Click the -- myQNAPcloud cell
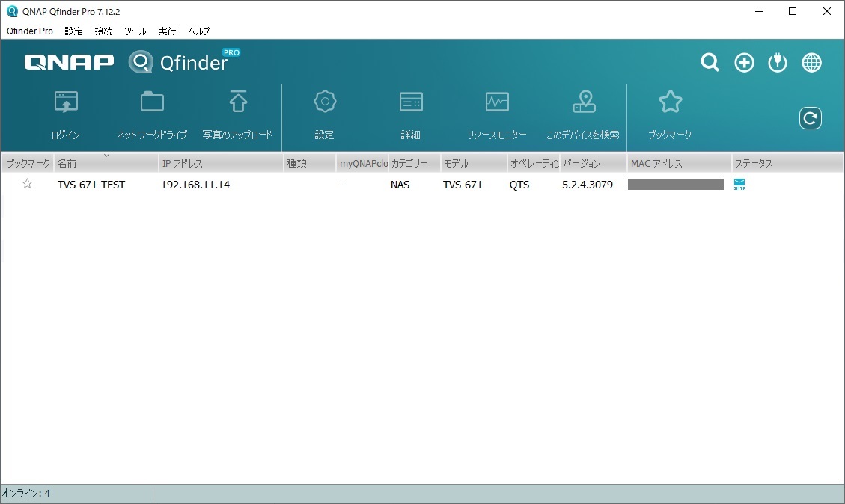 click(x=342, y=185)
